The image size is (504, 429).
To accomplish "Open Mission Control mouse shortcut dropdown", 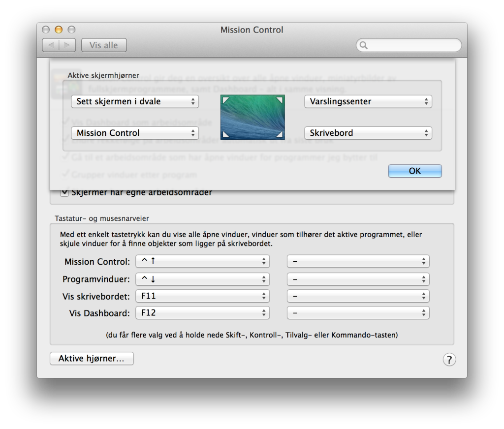I will tap(358, 261).
